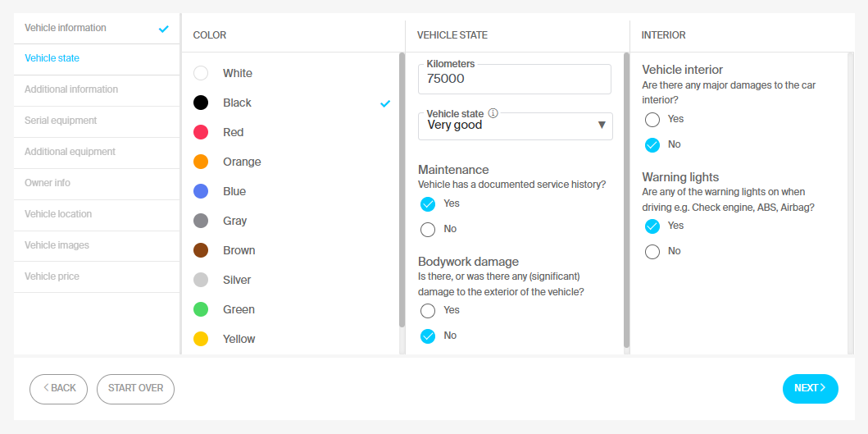868x434 pixels.
Task: Choose Yes for major interior damages
Action: pyautogui.click(x=652, y=119)
